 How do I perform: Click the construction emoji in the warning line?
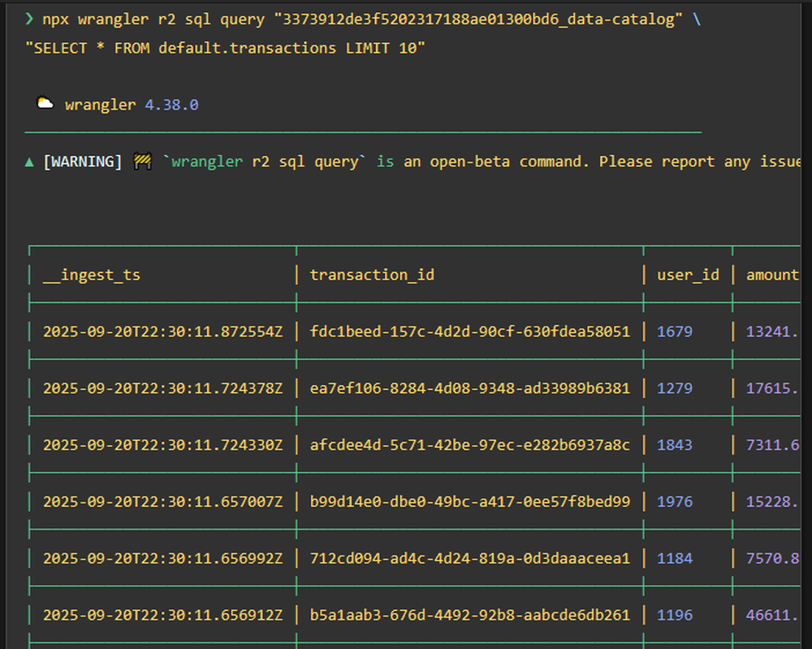click(140, 161)
